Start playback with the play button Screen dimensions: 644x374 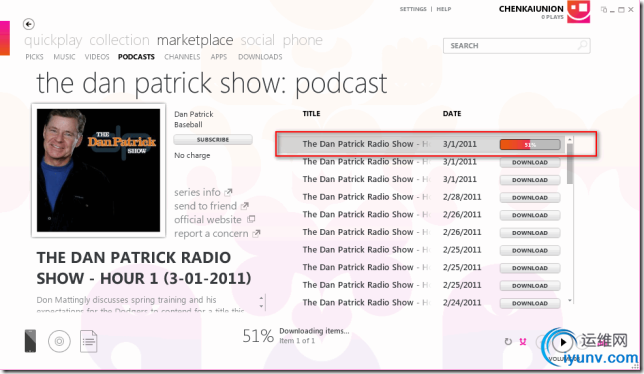coord(563,342)
